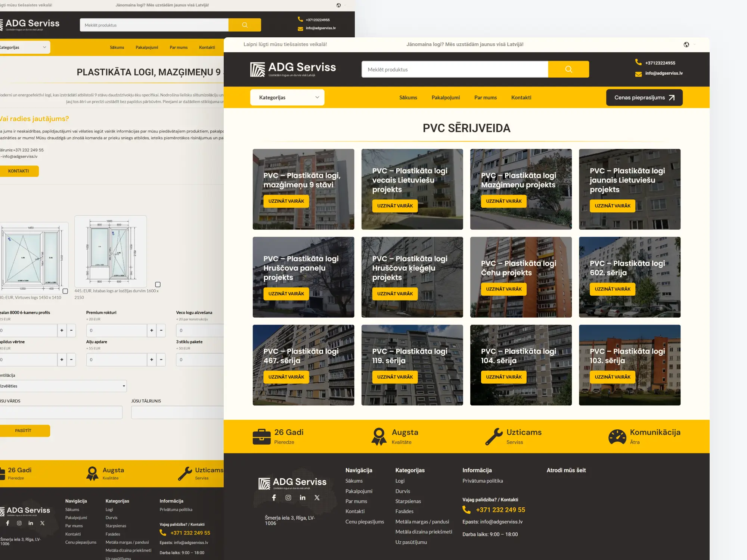This screenshot has width=747, height=560.
Task: Open UZZINĀT VAIRĀK for 467. sērija
Action: [x=286, y=377]
